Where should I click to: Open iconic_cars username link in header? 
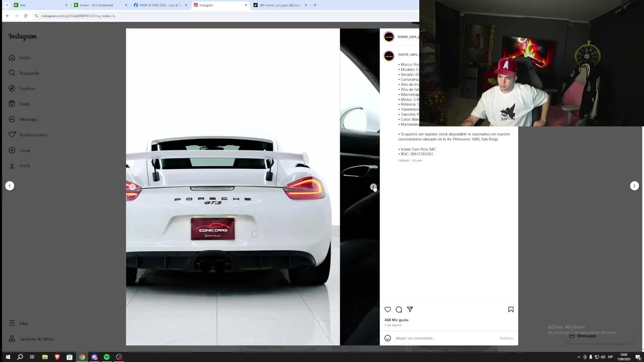[408, 37]
